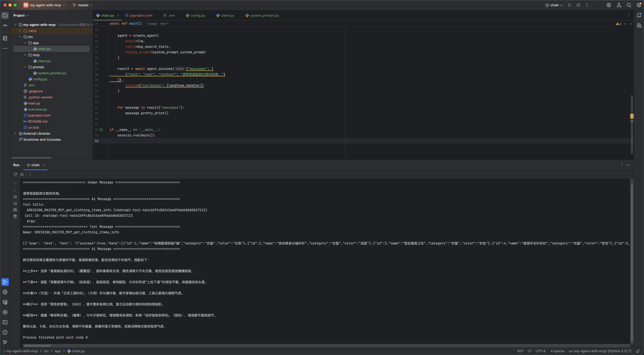The image size is (644, 355).
Task: Open the Terminal tool window
Action: (5, 322)
